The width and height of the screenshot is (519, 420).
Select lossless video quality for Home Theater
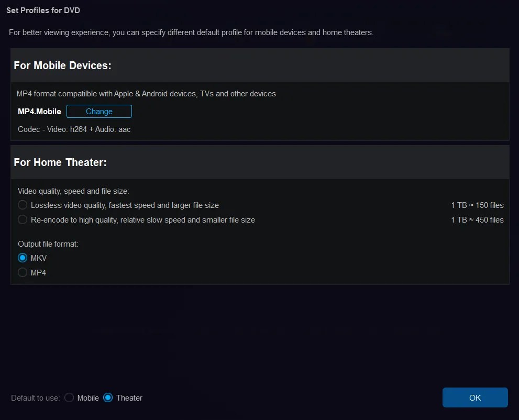coord(23,205)
